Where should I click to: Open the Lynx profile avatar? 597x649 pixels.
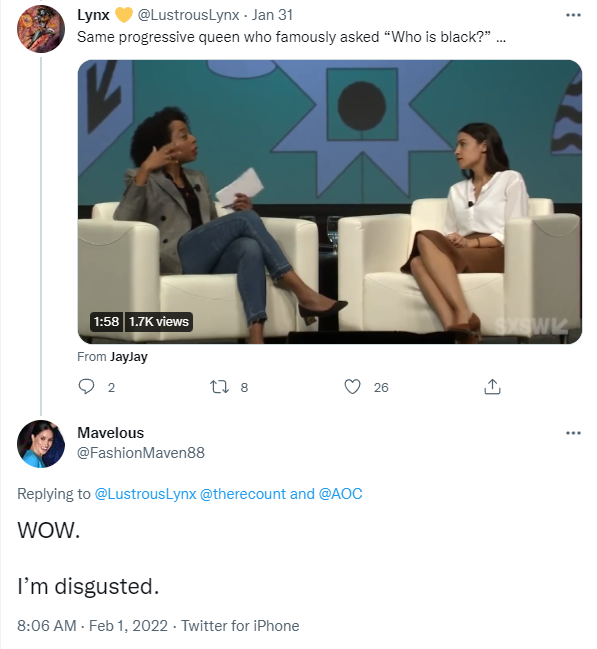click(x=41, y=29)
